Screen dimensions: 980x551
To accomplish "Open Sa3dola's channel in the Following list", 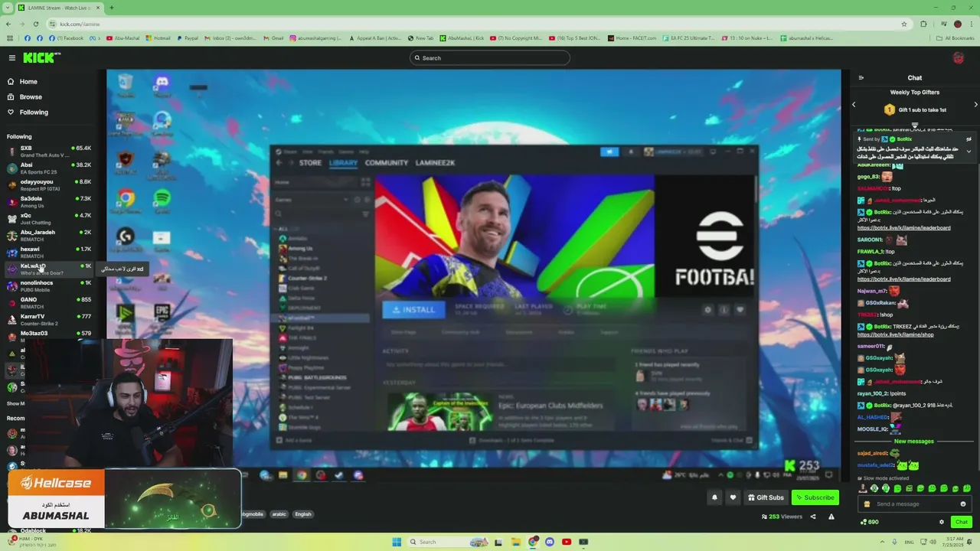I will point(49,202).
